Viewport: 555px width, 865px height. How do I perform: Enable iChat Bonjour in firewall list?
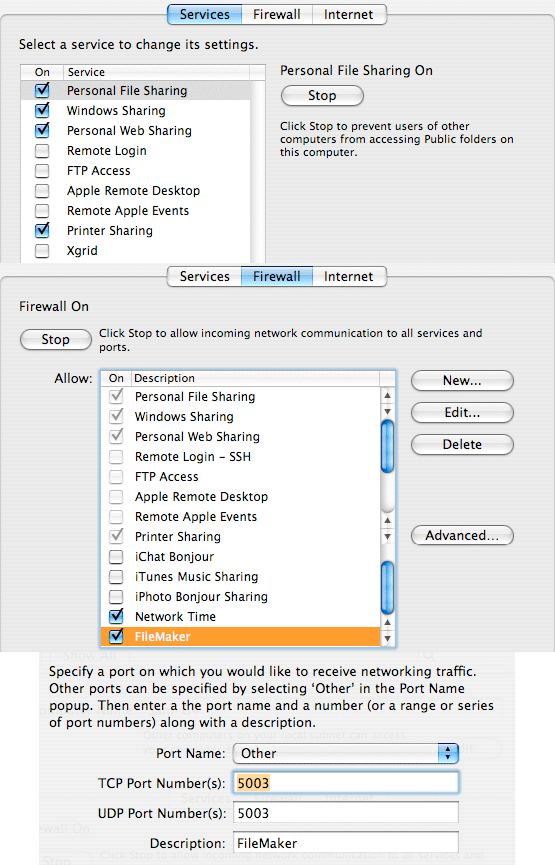[x=116, y=557]
